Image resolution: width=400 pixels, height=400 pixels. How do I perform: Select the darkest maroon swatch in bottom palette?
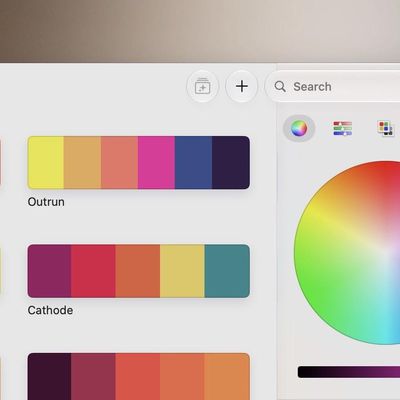click(x=49, y=377)
